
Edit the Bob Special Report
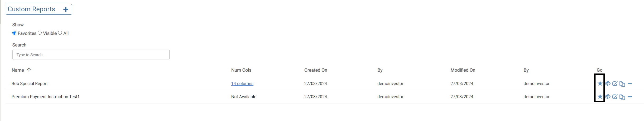tap(615, 84)
